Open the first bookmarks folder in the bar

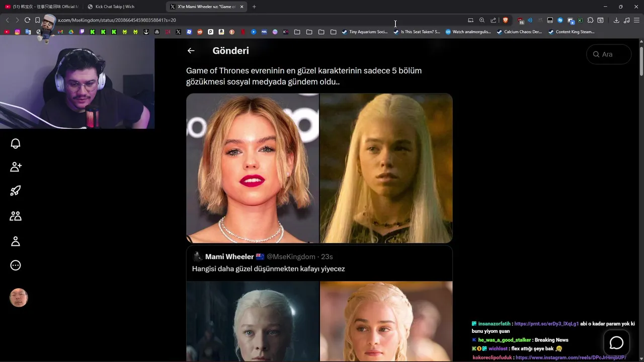(297, 32)
